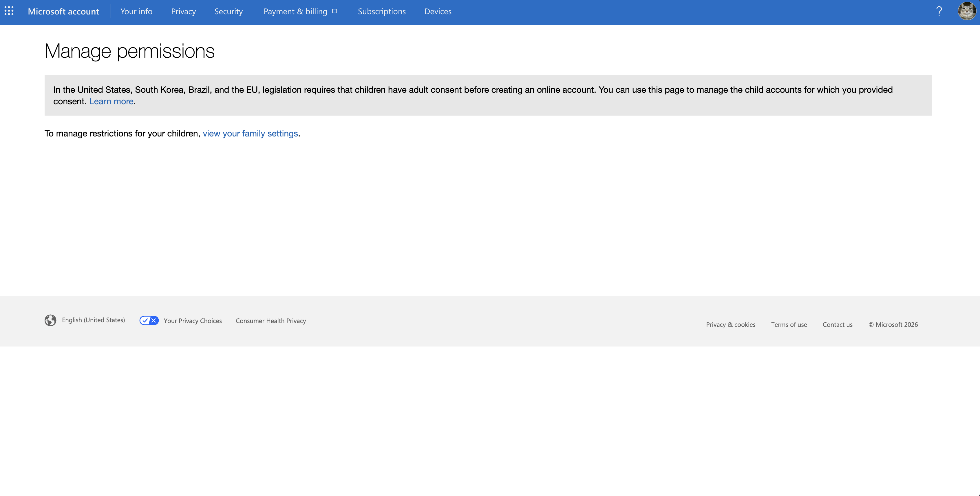Click the Manage permissions heading
The width and height of the screenshot is (980, 496).
(x=129, y=51)
